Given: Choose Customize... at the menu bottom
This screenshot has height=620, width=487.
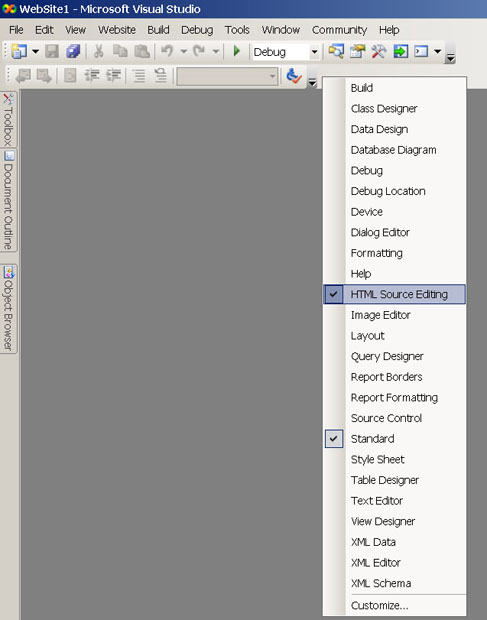Looking at the screenshot, I should [x=394, y=605].
